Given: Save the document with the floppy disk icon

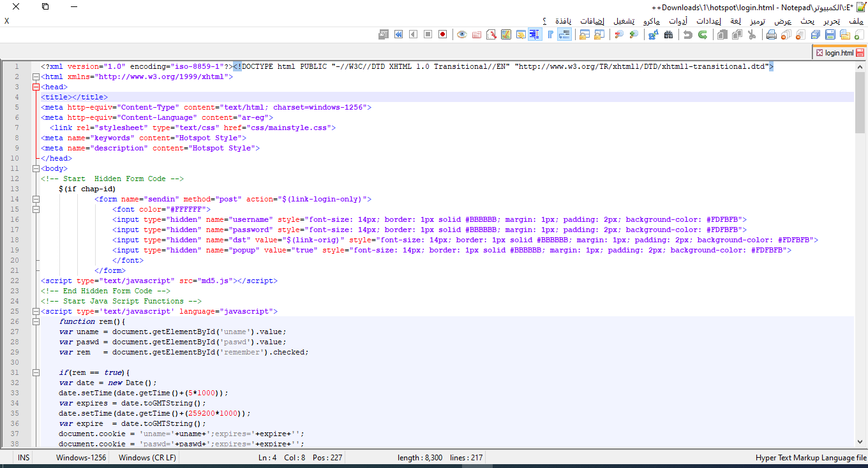Looking at the screenshot, I should point(830,34).
